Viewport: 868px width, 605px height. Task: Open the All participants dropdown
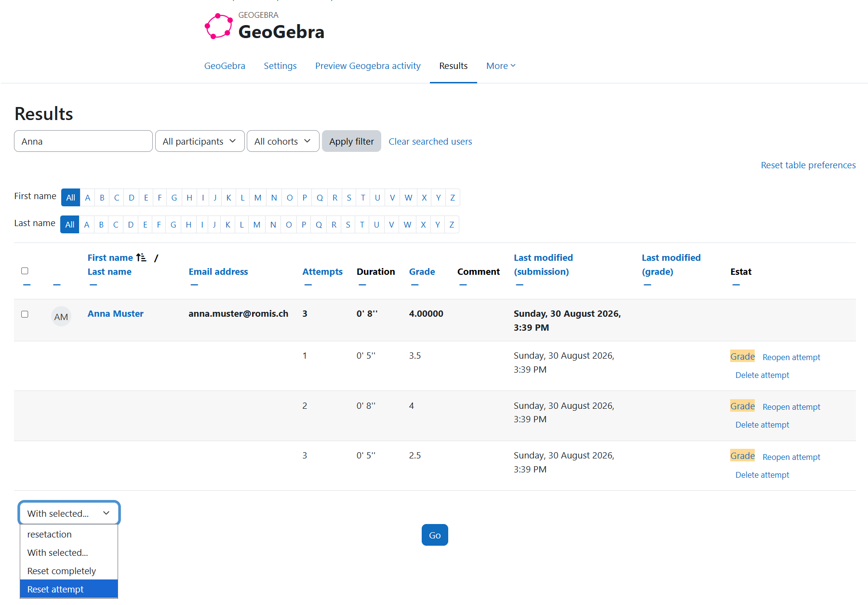[x=200, y=141]
